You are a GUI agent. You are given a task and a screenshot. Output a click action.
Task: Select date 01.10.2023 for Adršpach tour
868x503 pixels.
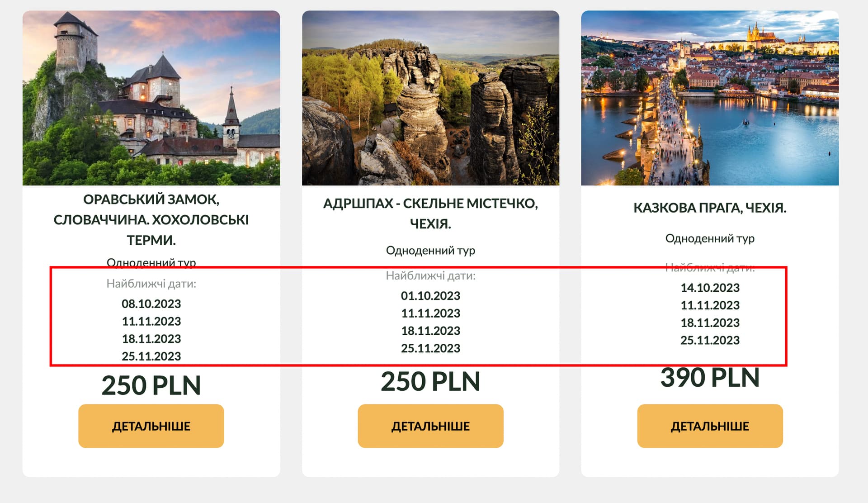[430, 295]
